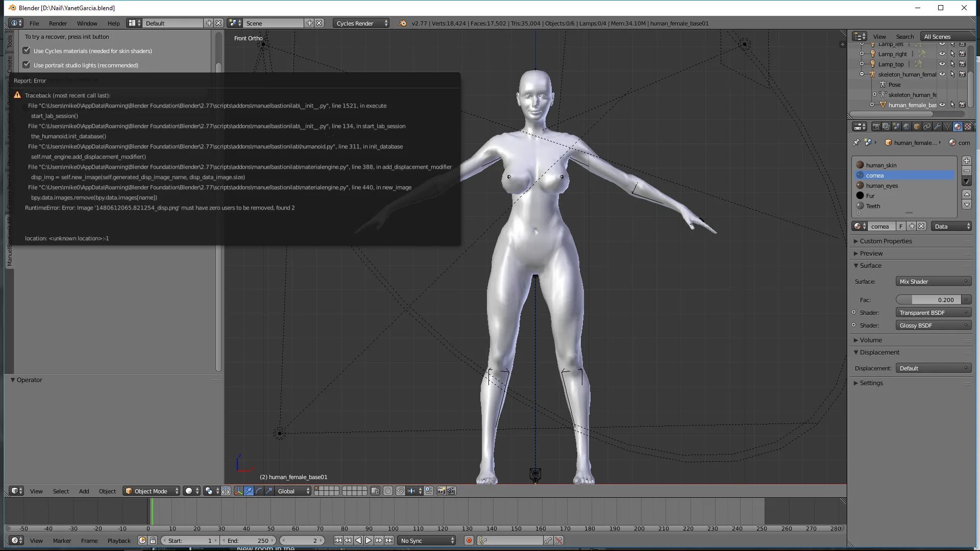Open the Modifiers wrench properties tab
The height and width of the screenshot is (551, 980).
click(937, 127)
